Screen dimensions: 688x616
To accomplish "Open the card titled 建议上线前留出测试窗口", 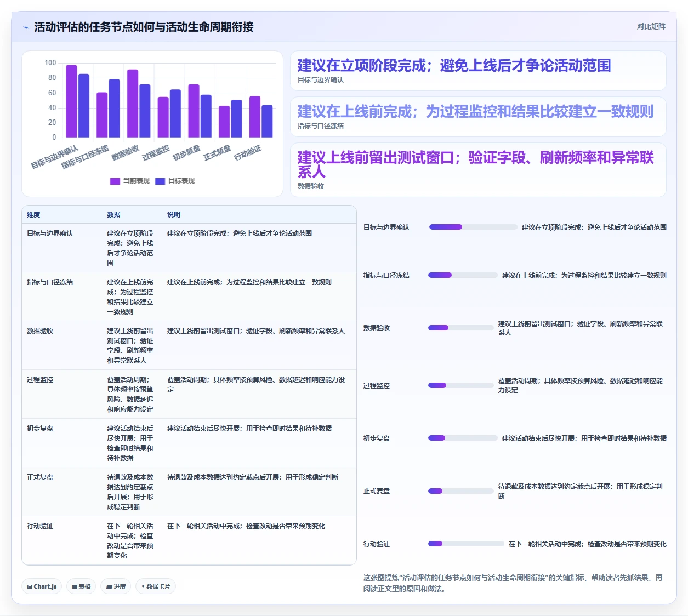I will (x=478, y=170).
